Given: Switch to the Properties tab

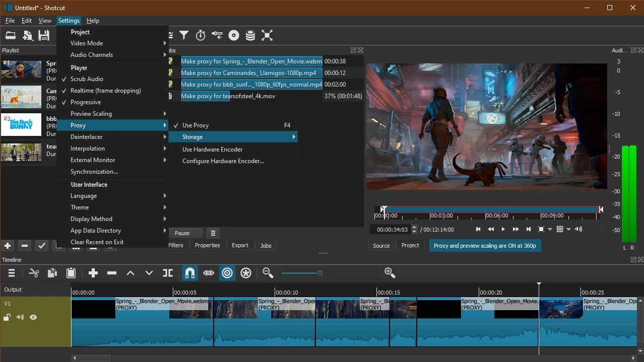Looking at the screenshot, I should click(207, 245).
